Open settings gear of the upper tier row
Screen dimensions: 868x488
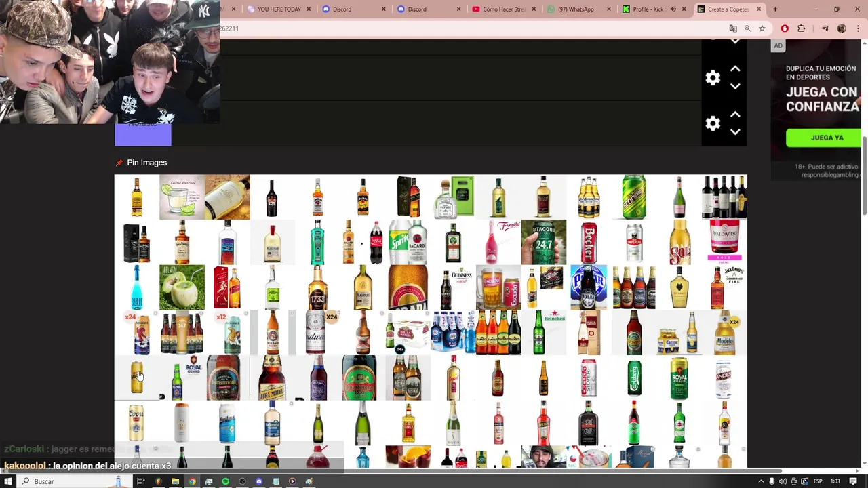[713, 78]
